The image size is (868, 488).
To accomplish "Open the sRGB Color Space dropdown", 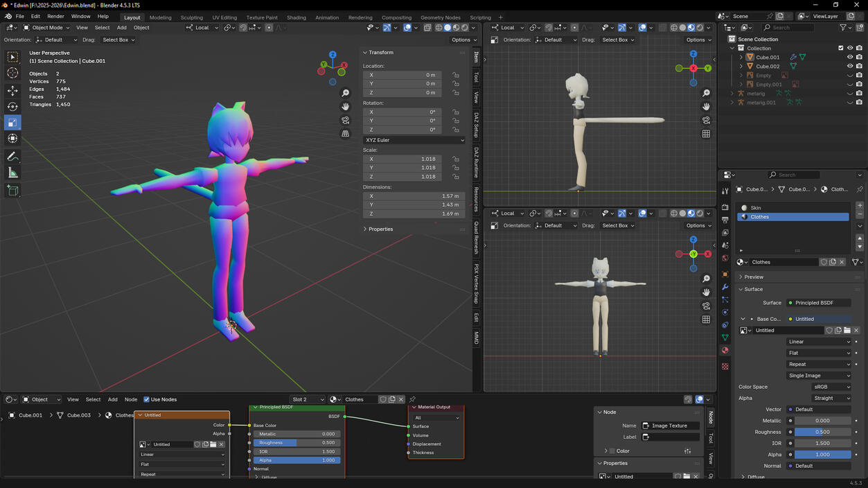I will tap(831, 387).
